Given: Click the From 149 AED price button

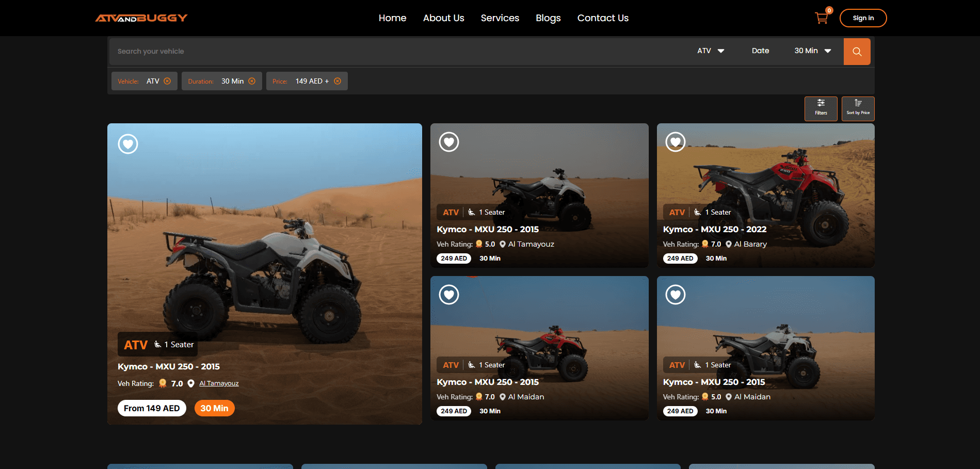Looking at the screenshot, I should 152,408.
